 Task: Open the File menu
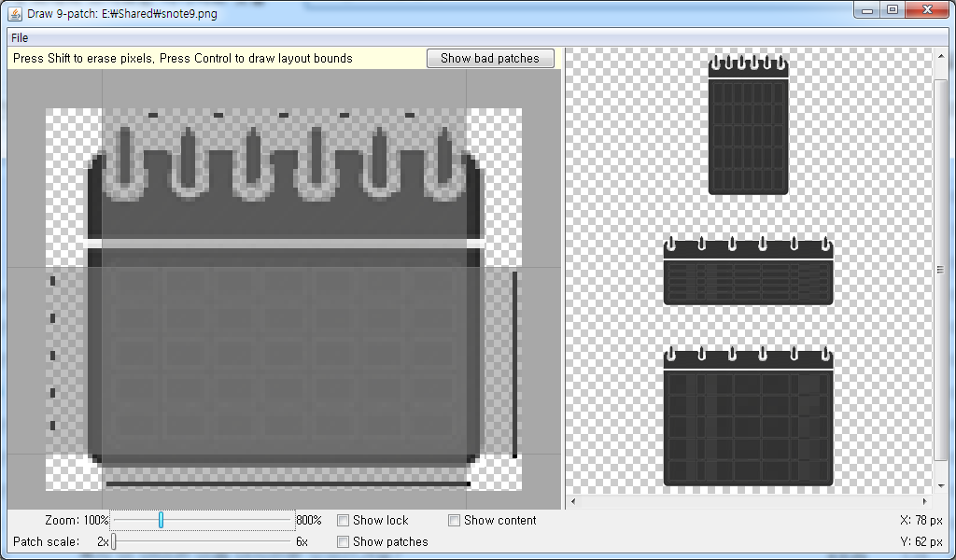coord(20,37)
